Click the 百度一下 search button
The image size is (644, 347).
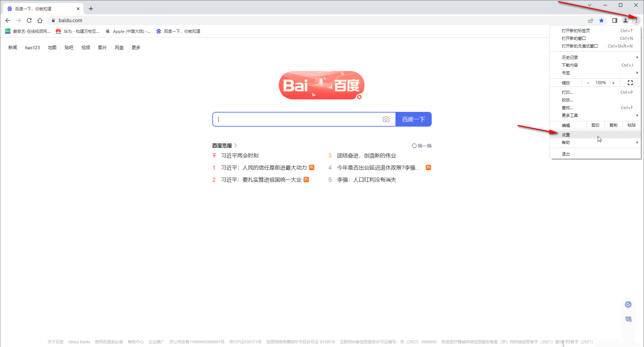pyautogui.click(x=414, y=119)
